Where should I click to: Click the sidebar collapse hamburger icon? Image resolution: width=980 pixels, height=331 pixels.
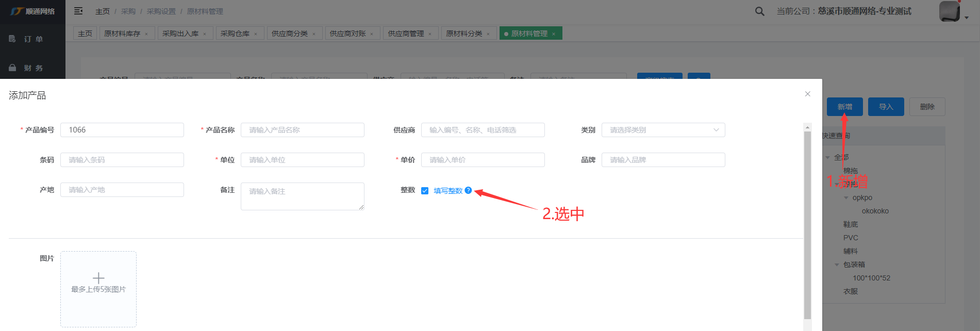(x=78, y=11)
